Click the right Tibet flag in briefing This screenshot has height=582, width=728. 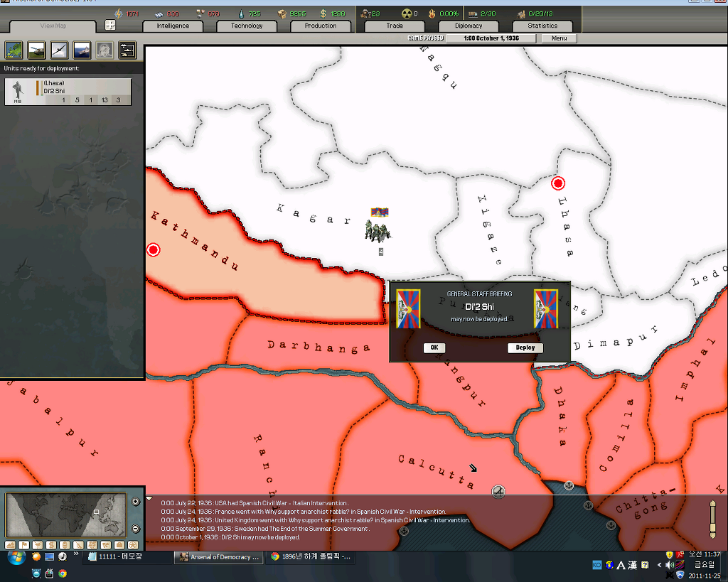coord(546,309)
